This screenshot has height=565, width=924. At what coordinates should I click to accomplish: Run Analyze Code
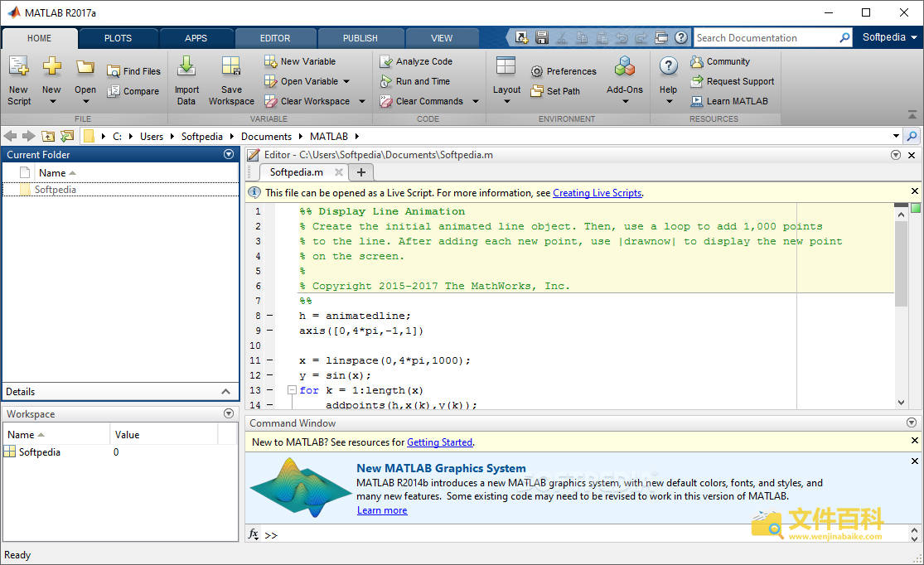417,61
